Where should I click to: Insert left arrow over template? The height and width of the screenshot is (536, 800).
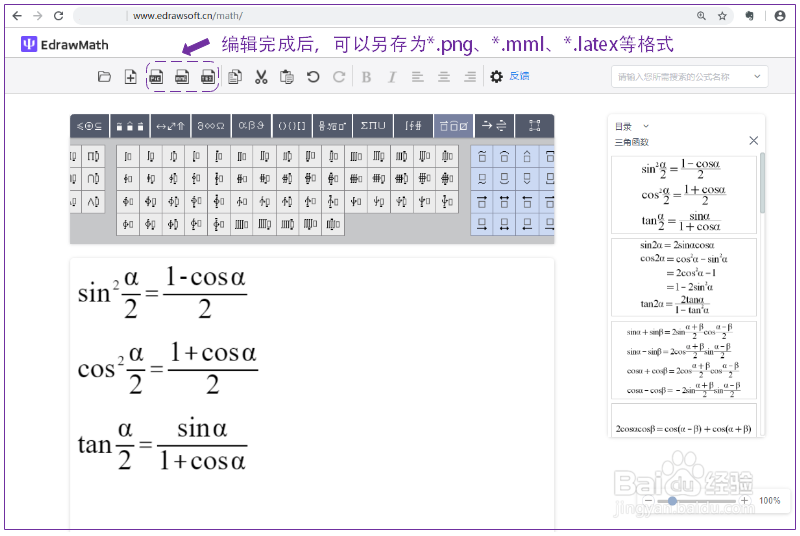pyautogui.click(x=527, y=202)
